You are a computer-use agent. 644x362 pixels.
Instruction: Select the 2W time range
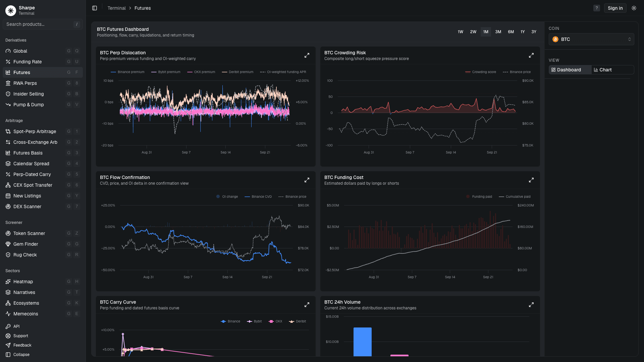coord(473,32)
